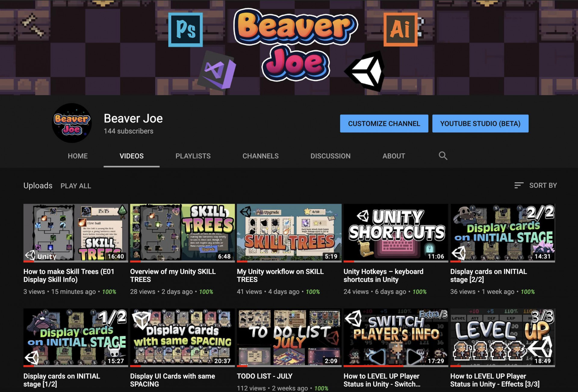Open the Level Up 3/3 thumbnail
This screenshot has width=578, height=392.
503,337
